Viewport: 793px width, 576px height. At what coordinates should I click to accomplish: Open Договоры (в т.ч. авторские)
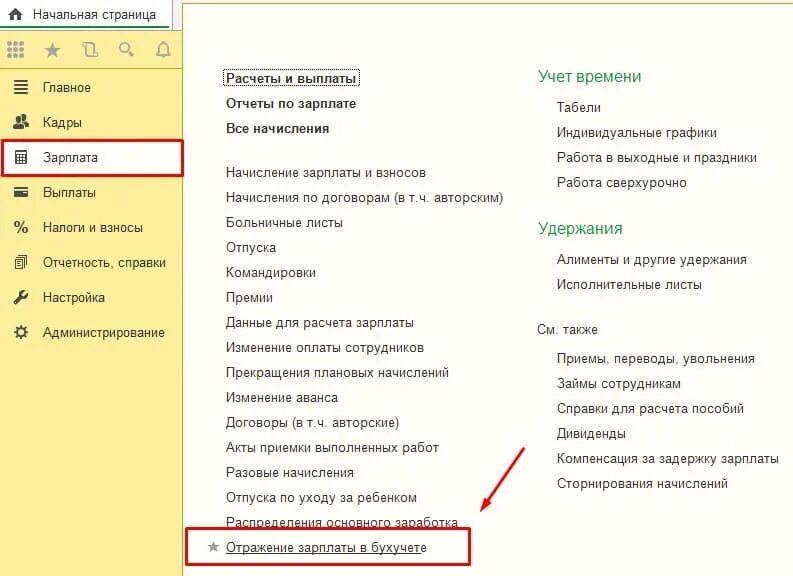[x=312, y=422]
